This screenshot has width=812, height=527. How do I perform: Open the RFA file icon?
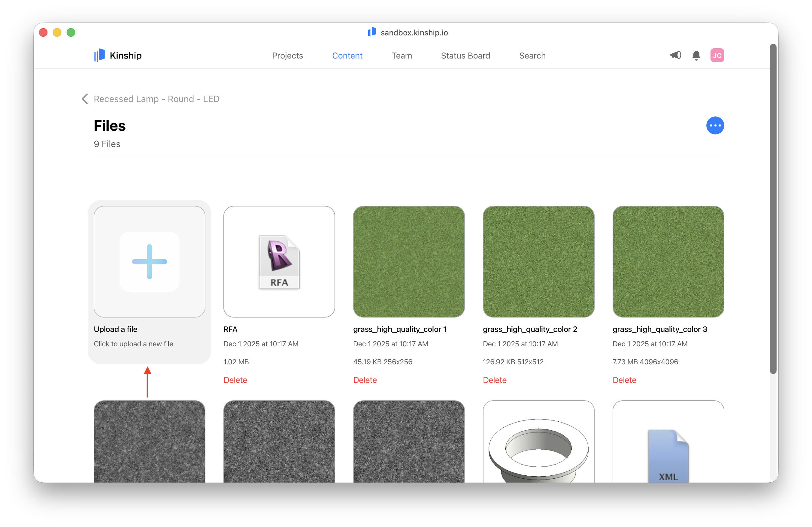pyautogui.click(x=279, y=262)
